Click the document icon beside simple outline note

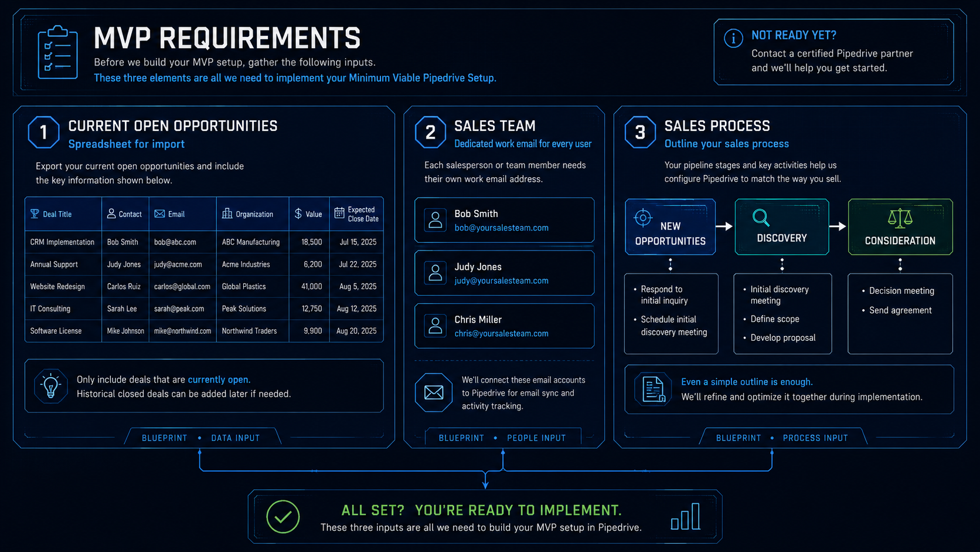point(653,390)
